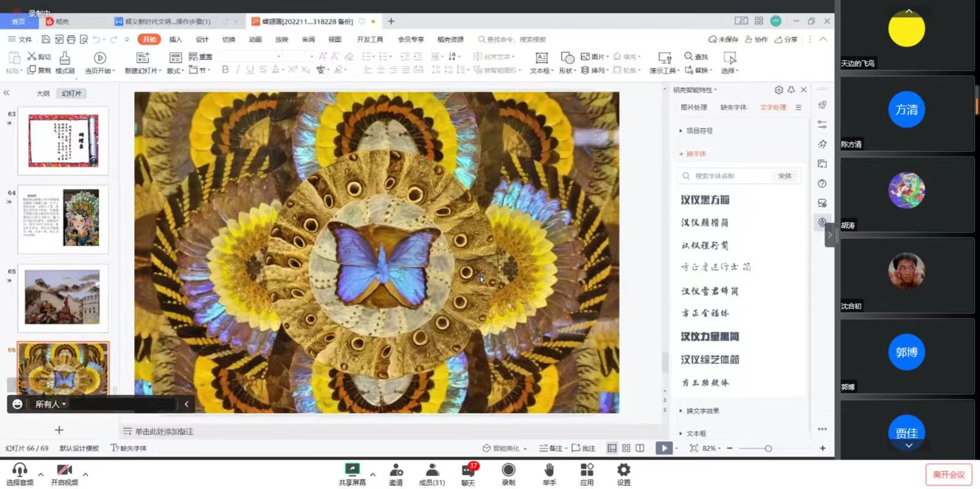Open the 聊天 chat icon

click(468, 471)
